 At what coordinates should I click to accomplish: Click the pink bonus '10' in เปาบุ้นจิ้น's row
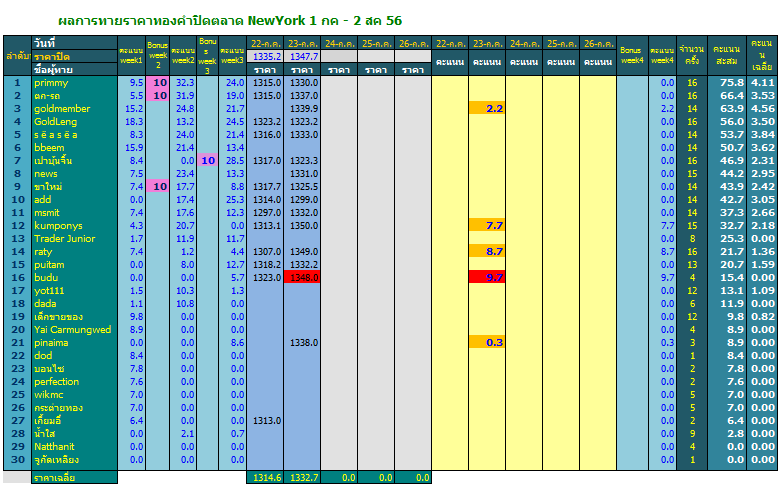tap(208, 160)
